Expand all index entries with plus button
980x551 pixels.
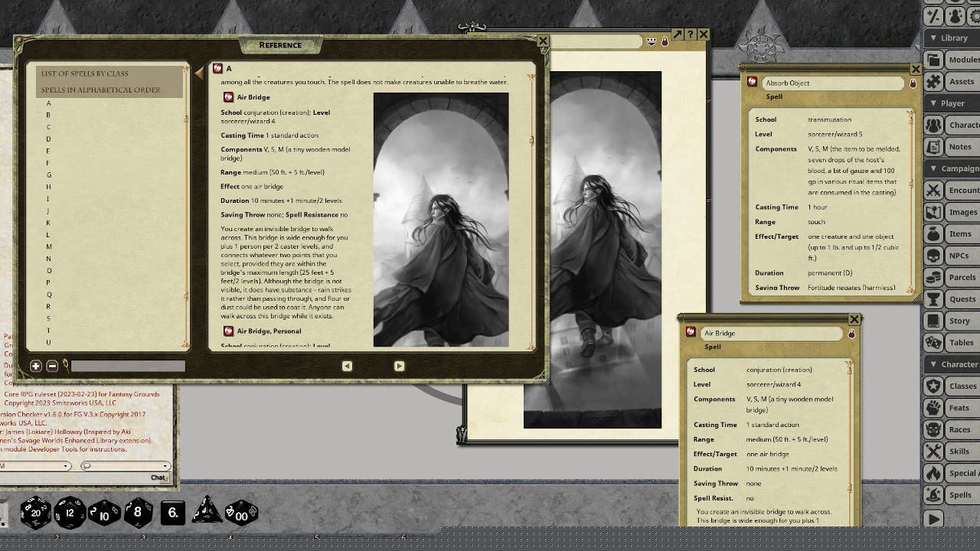pos(36,366)
